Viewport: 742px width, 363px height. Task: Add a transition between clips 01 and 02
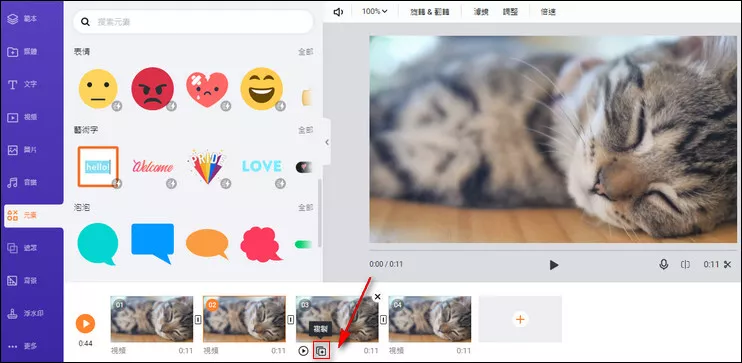[x=198, y=320]
